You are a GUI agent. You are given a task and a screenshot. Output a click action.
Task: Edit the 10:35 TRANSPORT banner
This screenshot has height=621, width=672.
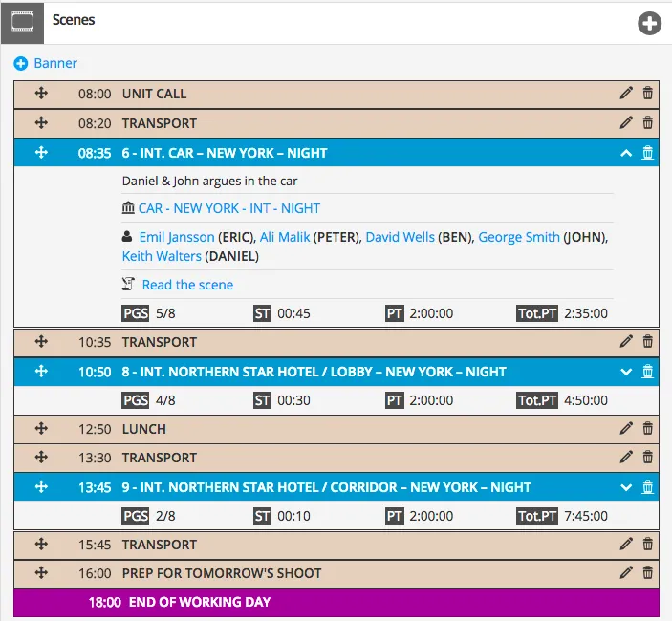click(626, 341)
